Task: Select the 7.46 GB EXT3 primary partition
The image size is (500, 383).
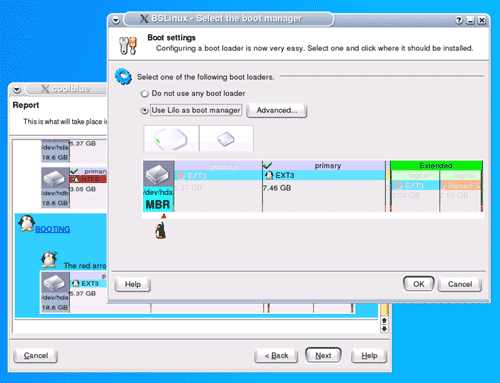Action: [324, 186]
